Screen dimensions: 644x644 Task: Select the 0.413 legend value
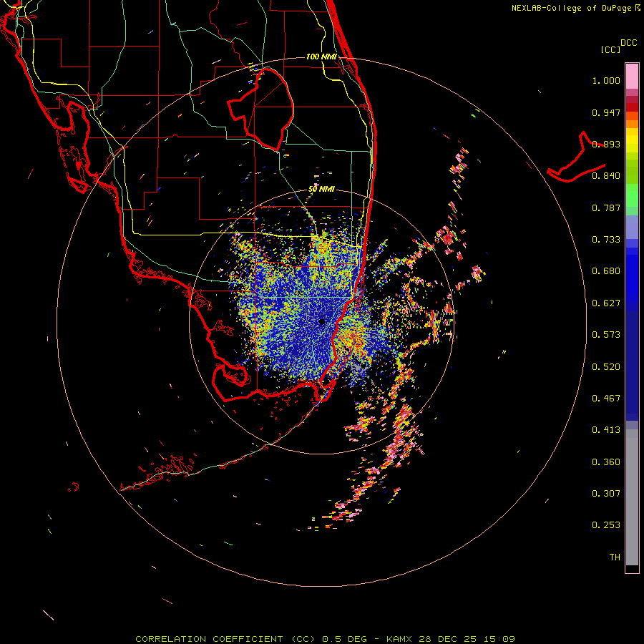606,430
